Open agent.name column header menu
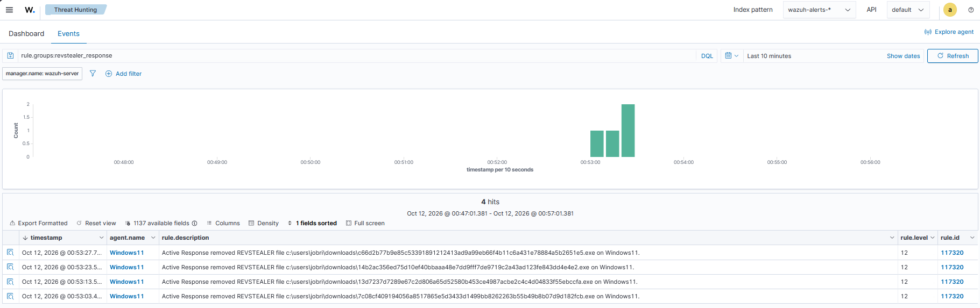The image size is (980, 308). [x=153, y=238]
